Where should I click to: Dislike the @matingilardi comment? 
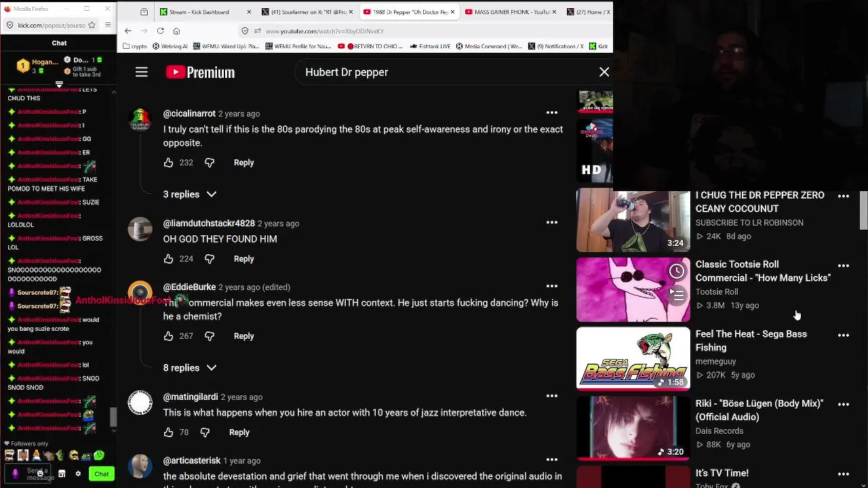(x=205, y=432)
